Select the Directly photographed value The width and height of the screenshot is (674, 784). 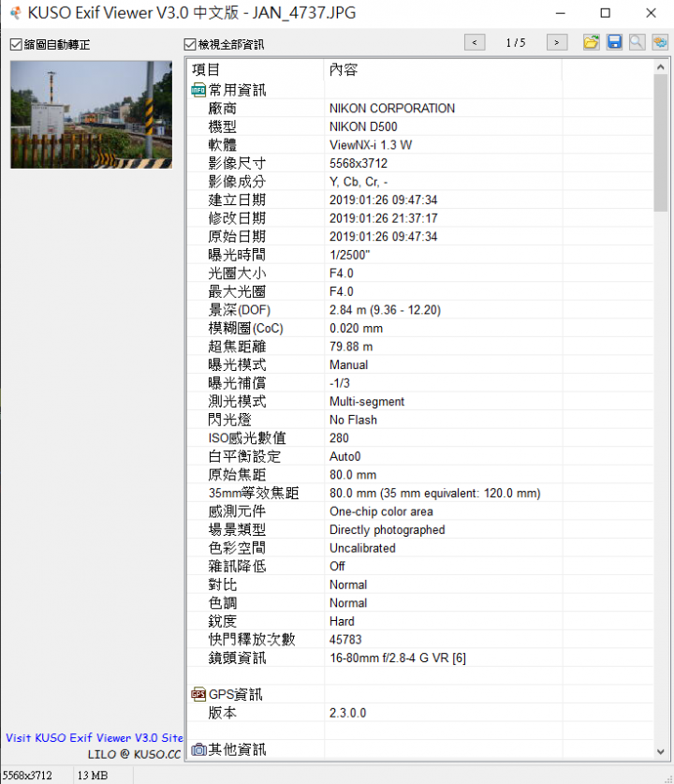[x=388, y=529]
